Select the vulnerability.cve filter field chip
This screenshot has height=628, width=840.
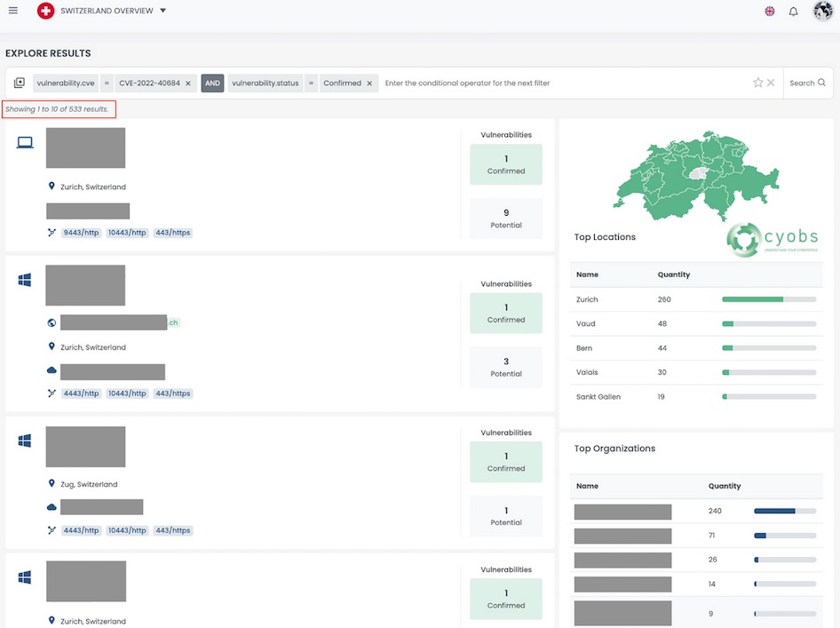tap(66, 83)
